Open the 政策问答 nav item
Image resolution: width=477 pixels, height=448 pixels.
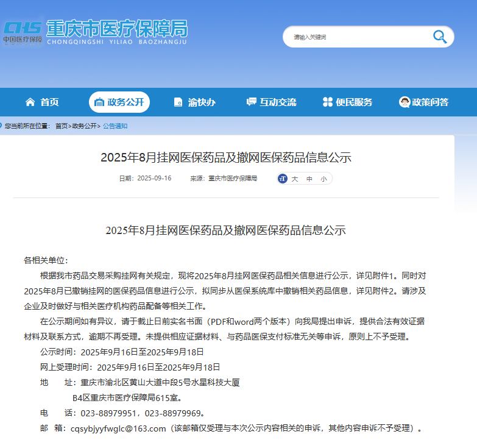(424, 102)
